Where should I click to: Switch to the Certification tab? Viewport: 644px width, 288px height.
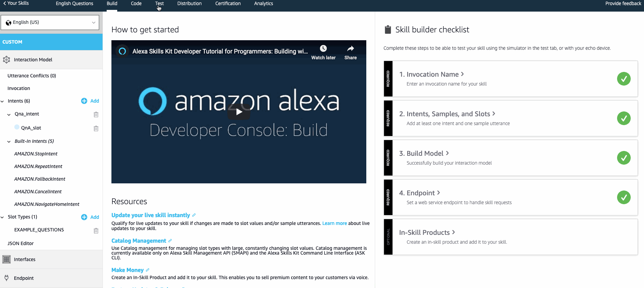tap(228, 4)
